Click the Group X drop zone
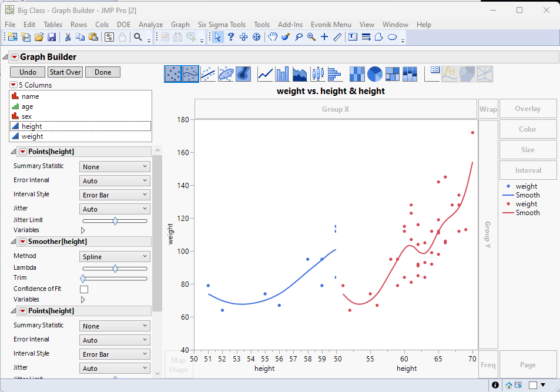 [x=336, y=109]
